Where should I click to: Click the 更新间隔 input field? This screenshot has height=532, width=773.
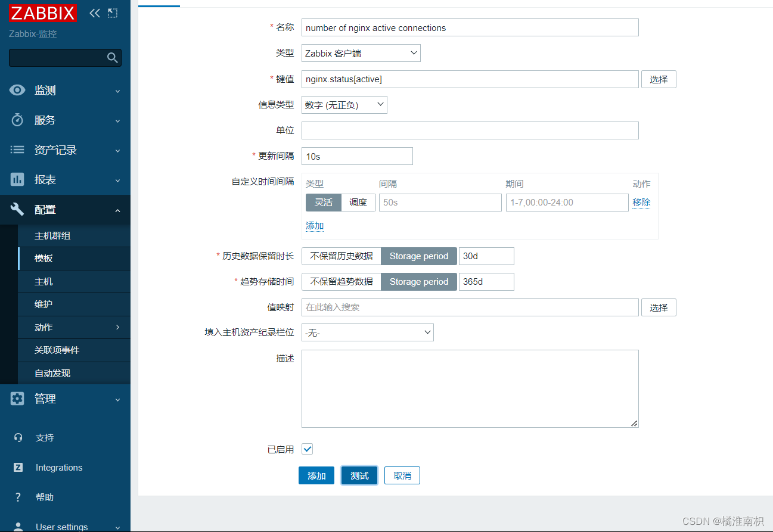357,156
